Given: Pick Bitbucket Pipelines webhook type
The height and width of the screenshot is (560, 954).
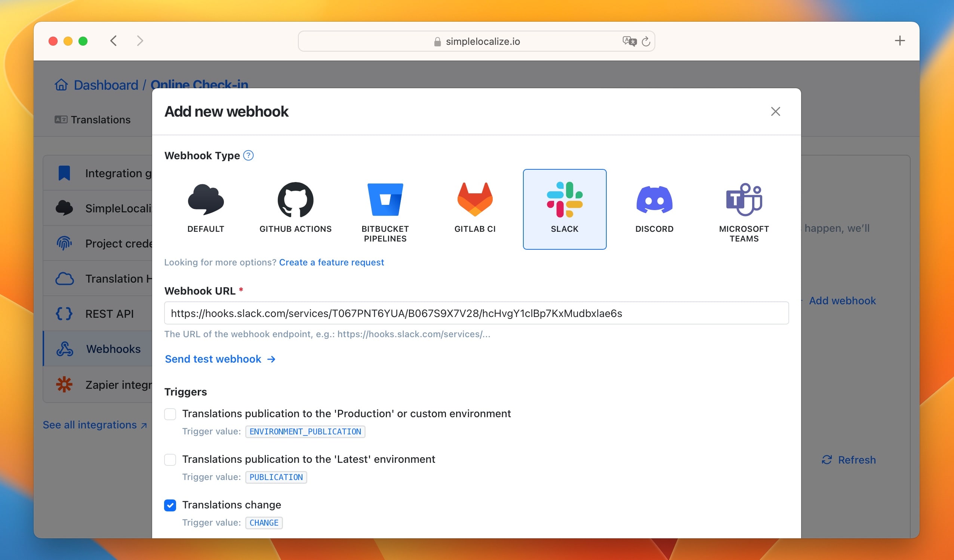Looking at the screenshot, I should click(x=385, y=209).
